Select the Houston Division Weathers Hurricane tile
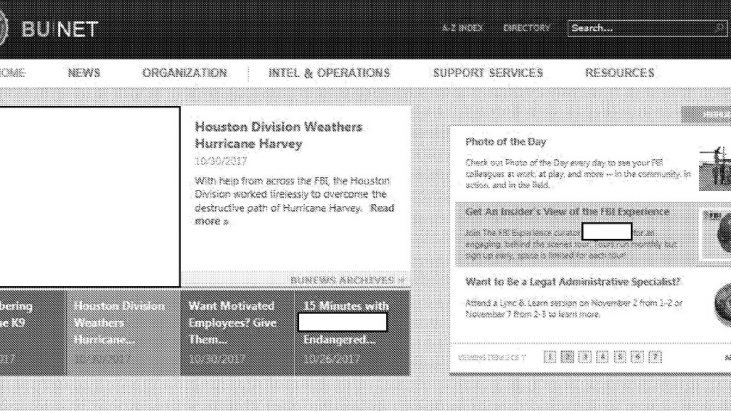The width and height of the screenshot is (731, 411). 123,332
